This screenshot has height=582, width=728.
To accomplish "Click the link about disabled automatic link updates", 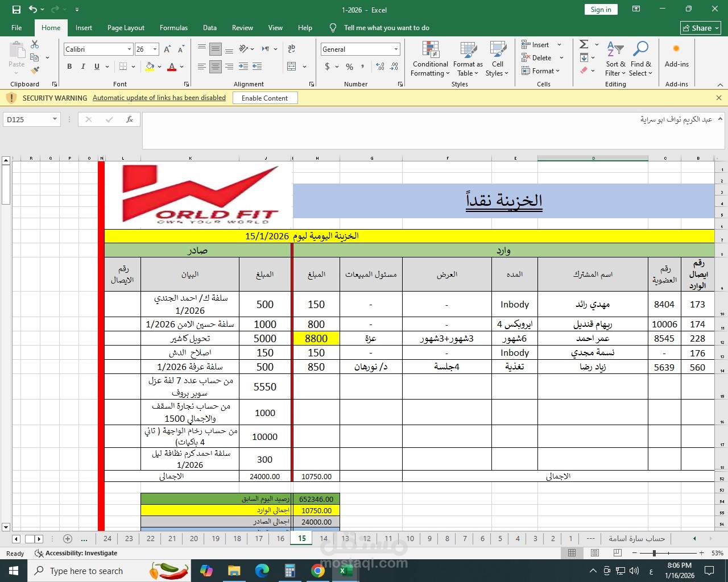I will (x=159, y=98).
